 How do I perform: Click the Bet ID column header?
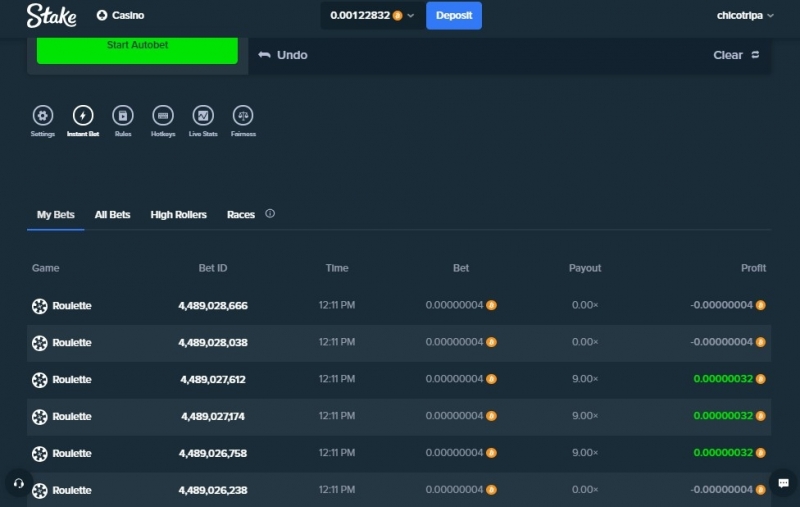coord(213,268)
